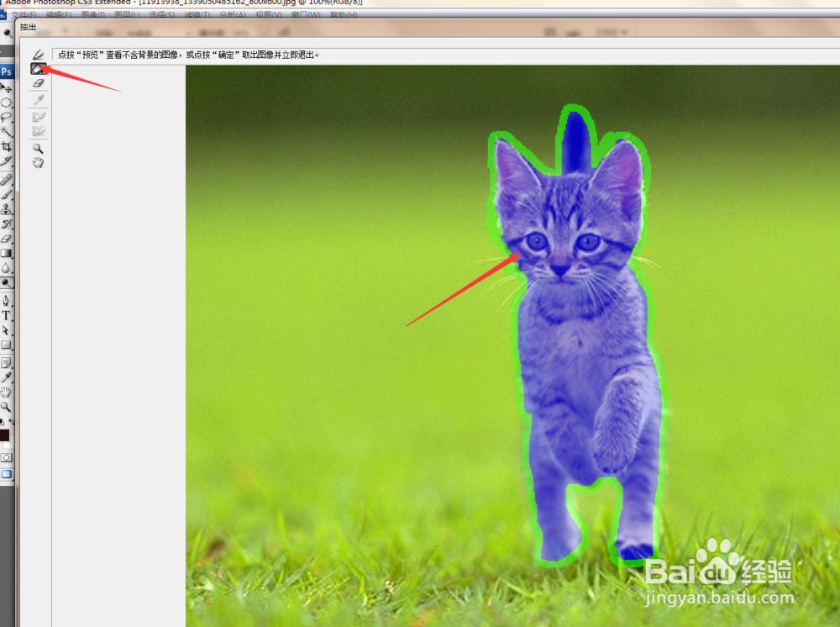840x627 pixels.
Task: Pick the Hand tool in main Photoshop toolbox
Action: tap(7, 392)
